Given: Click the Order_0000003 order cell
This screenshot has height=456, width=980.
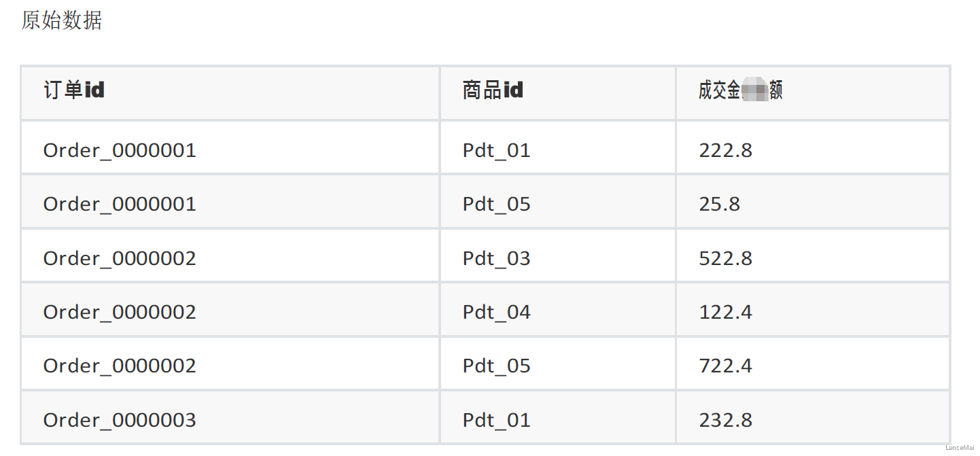Looking at the screenshot, I should tap(120, 420).
